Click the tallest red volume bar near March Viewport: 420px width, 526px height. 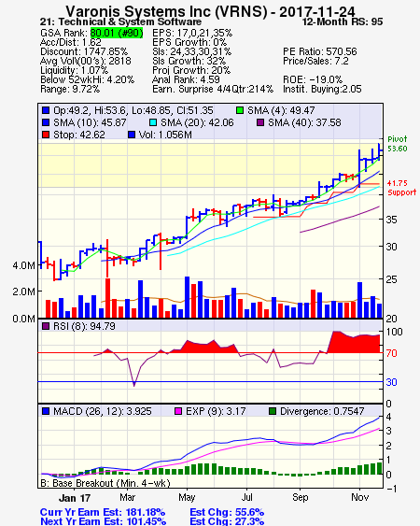click(x=107, y=298)
